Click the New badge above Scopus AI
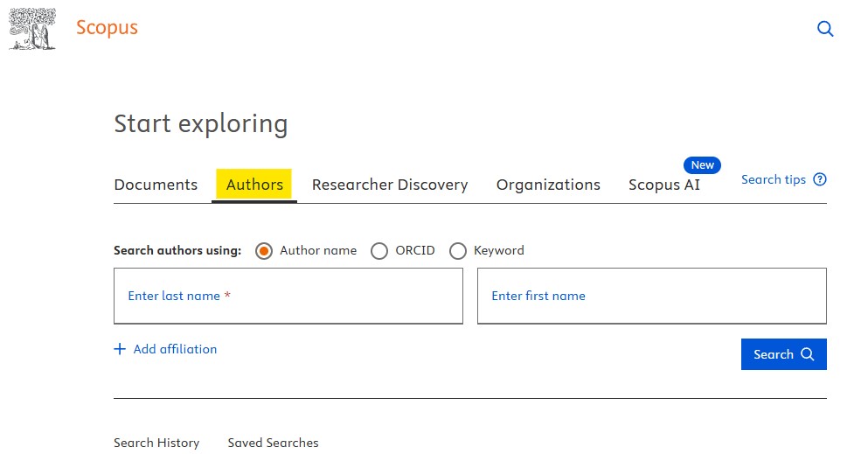868x454 pixels. pyautogui.click(x=702, y=164)
